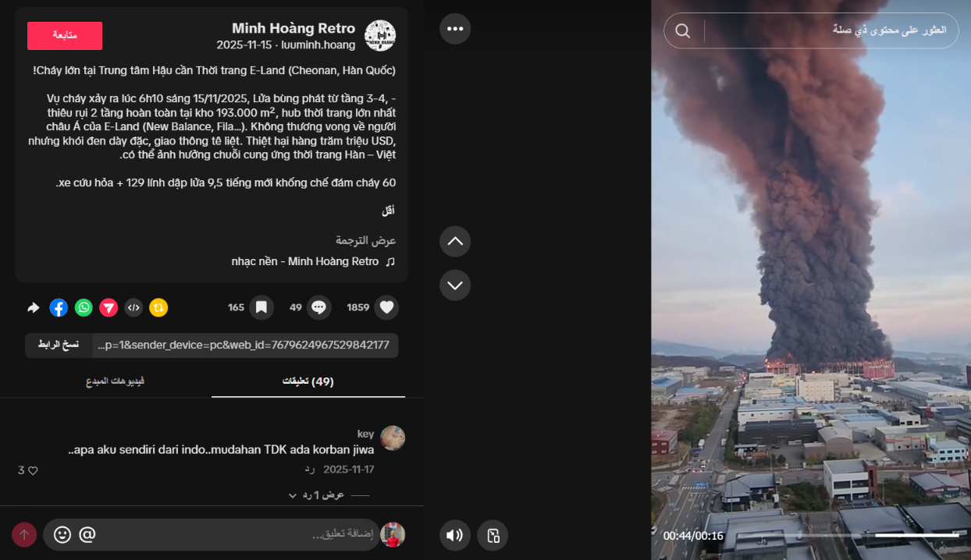The height and width of the screenshot is (560, 971).
Task: Save the video with bookmark icon
Action: click(261, 307)
